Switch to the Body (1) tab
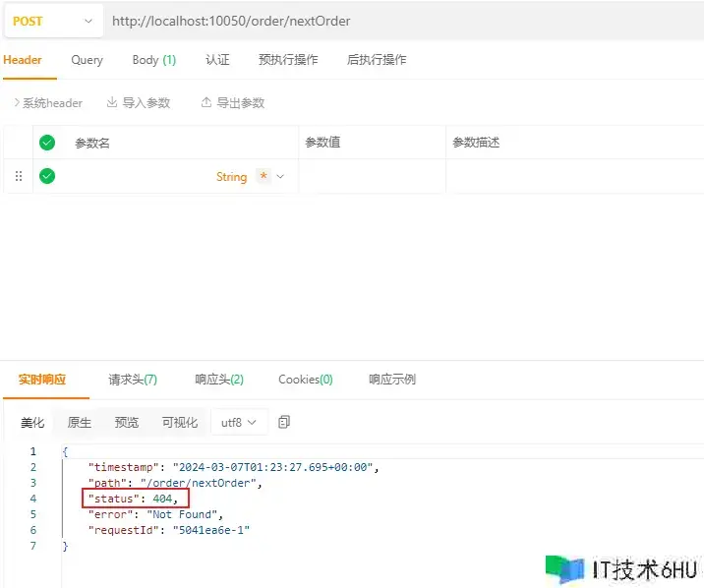Viewport: 704px width, 588px height. click(x=153, y=60)
